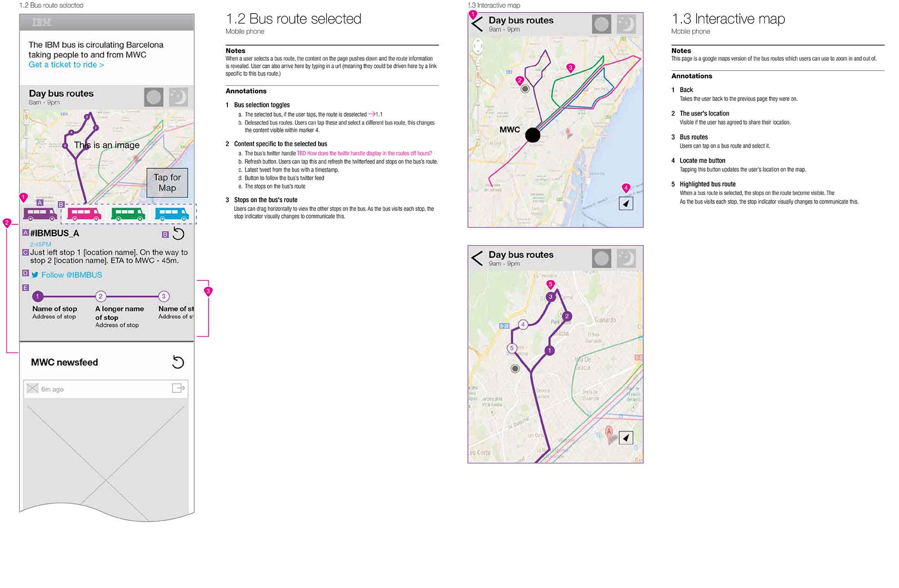Click the share icon on the newsfeed card
Screen dimensions: 899x588
click(178, 388)
